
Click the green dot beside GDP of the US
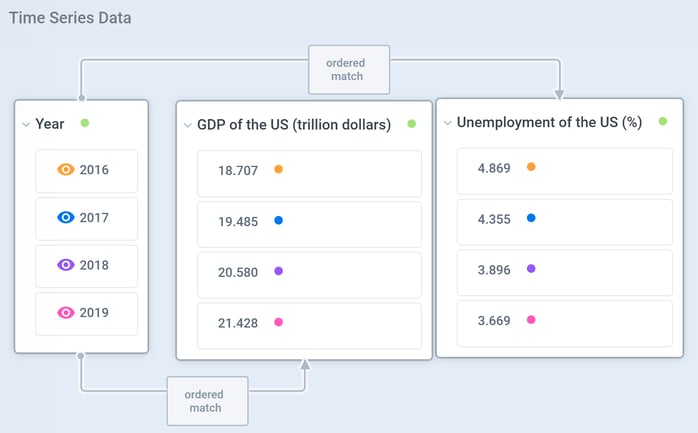[411, 124]
